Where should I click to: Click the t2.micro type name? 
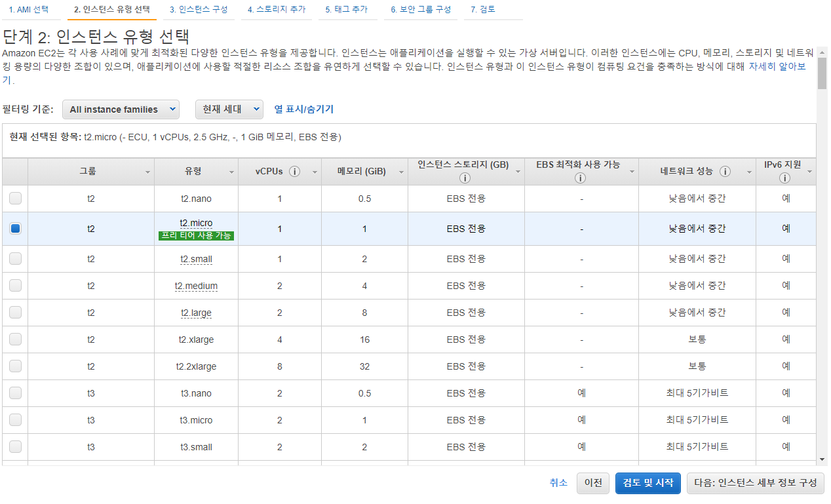[196, 223]
